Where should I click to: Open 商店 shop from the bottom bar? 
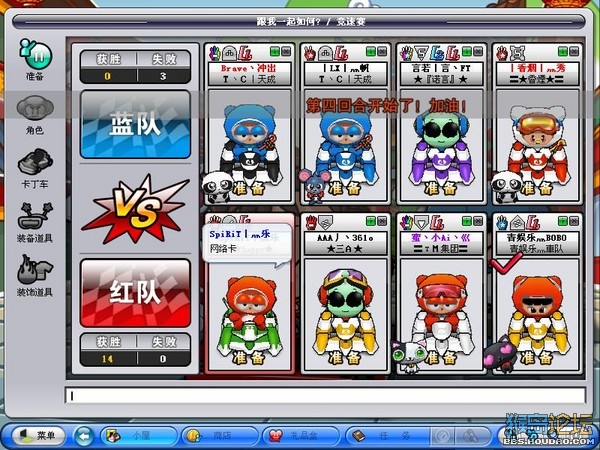[219, 435]
